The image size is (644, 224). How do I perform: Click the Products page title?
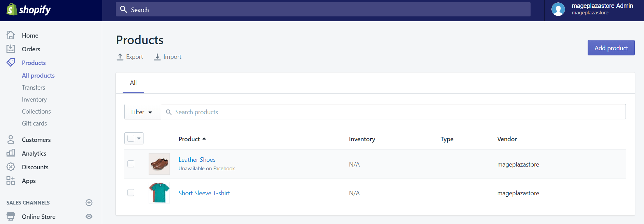(140, 40)
